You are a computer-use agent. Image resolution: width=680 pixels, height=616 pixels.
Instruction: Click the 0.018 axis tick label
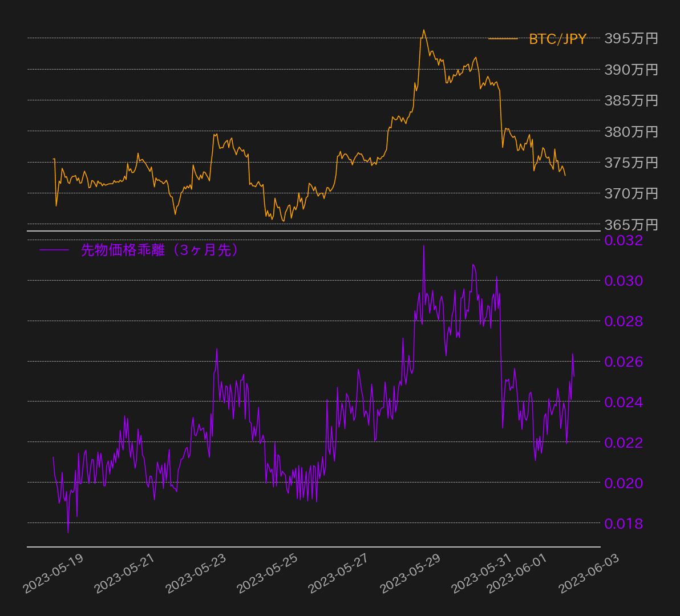coord(624,524)
